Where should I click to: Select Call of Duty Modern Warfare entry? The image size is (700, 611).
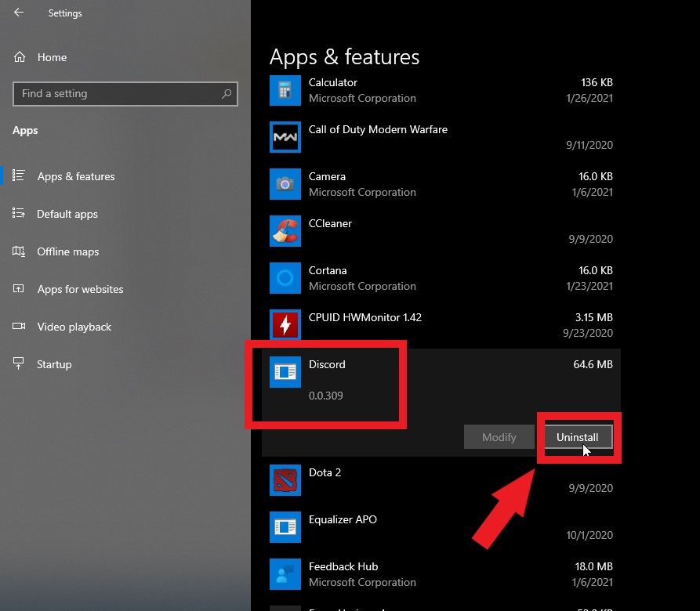pyautogui.click(x=441, y=137)
